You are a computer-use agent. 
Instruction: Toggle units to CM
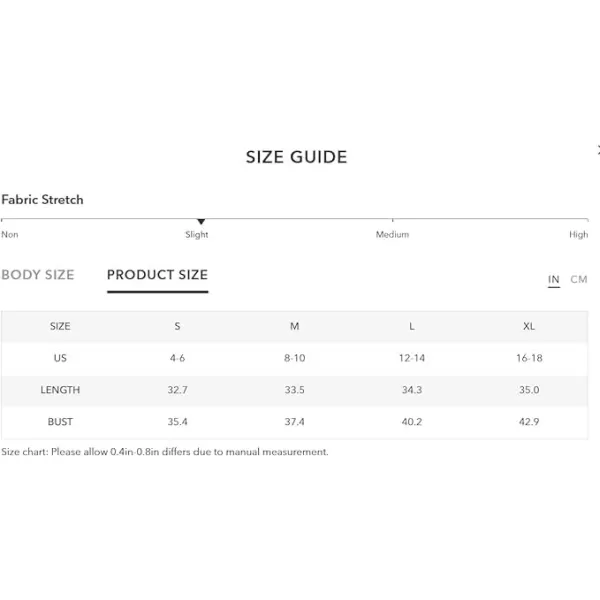point(579,279)
